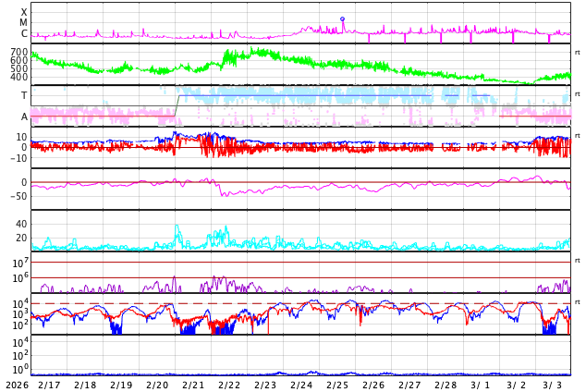The image size is (586, 392).
Task: Click the 700 tick on the green plot
Action: [18, 53]
